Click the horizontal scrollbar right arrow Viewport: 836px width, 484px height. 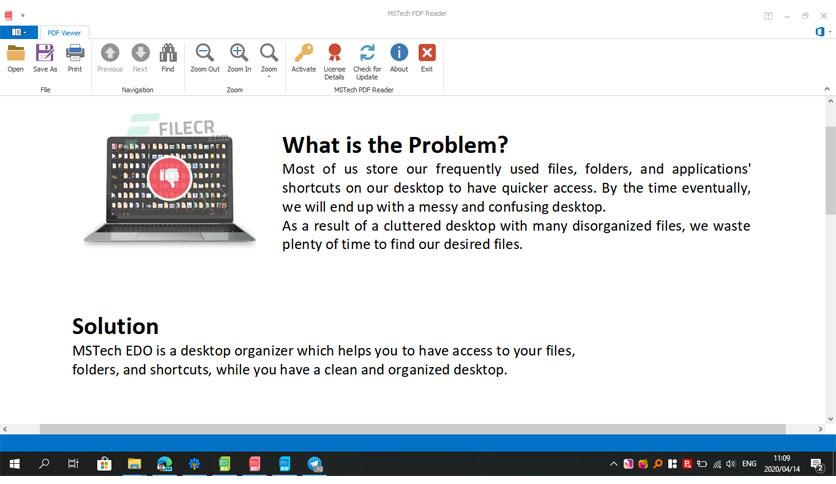821,429
